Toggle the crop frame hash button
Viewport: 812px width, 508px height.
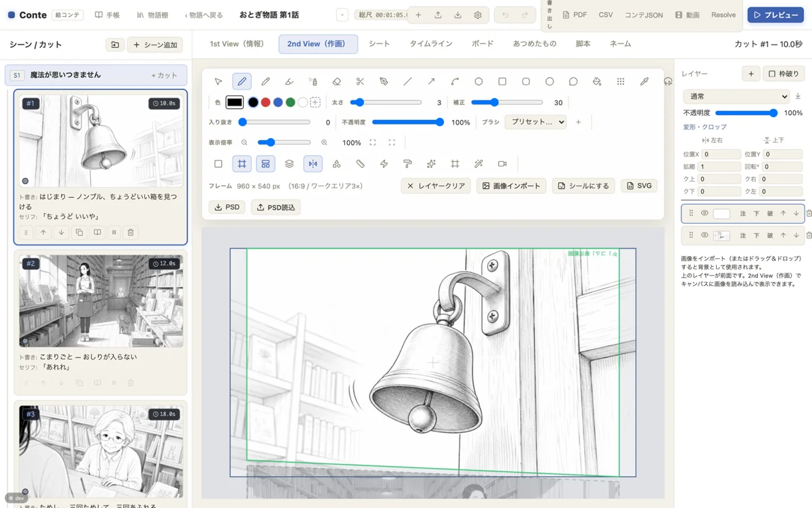click(x=455, y=164)
